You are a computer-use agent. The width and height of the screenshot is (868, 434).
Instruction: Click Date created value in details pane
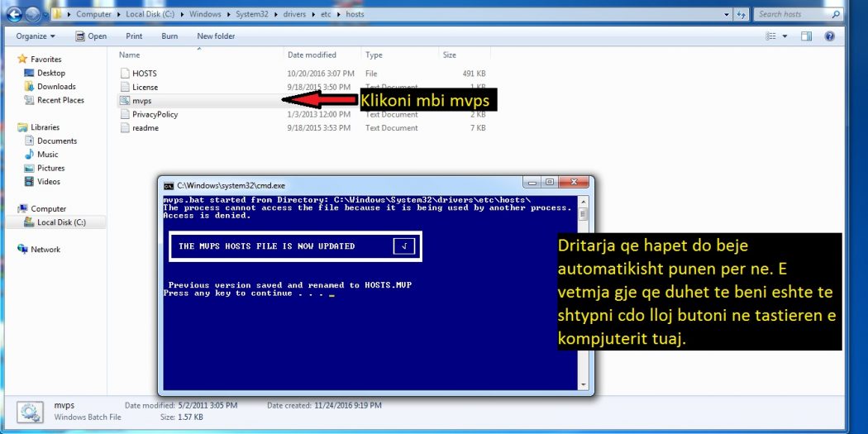tap(347, 406)
